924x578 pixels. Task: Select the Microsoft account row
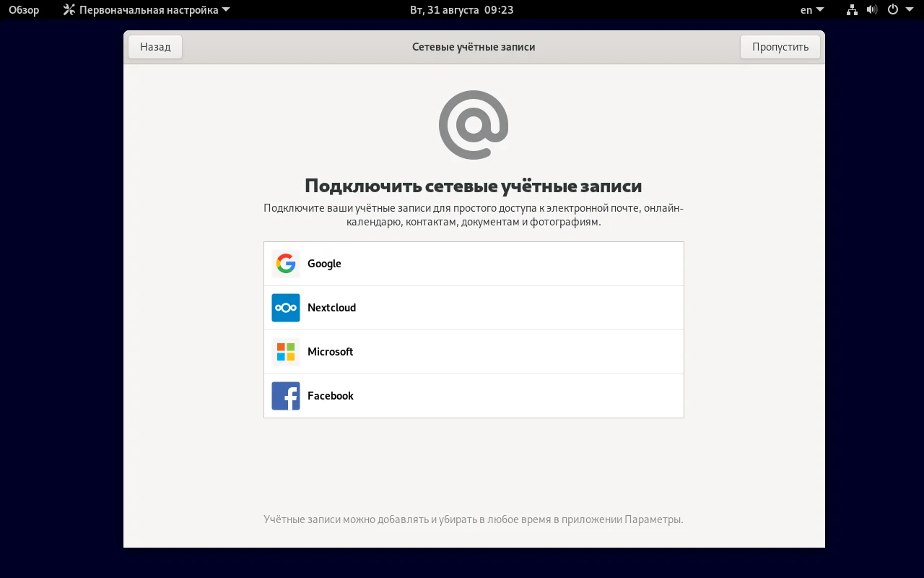474,352
